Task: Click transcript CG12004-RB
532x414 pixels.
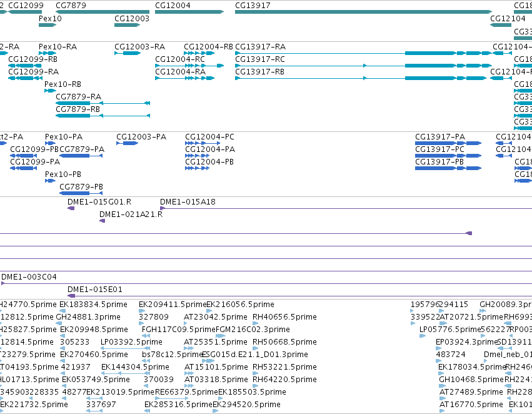Action: click(199, 53)
